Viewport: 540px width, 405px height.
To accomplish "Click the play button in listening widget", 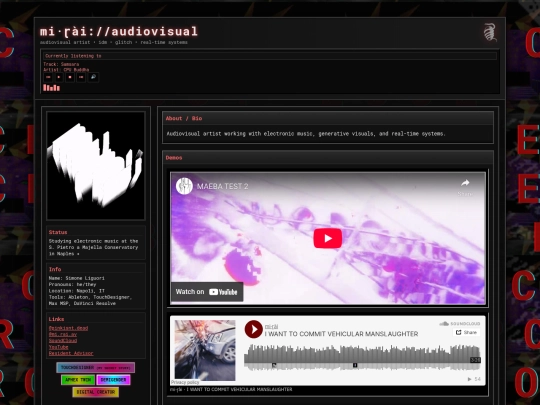I will [59, 77].
